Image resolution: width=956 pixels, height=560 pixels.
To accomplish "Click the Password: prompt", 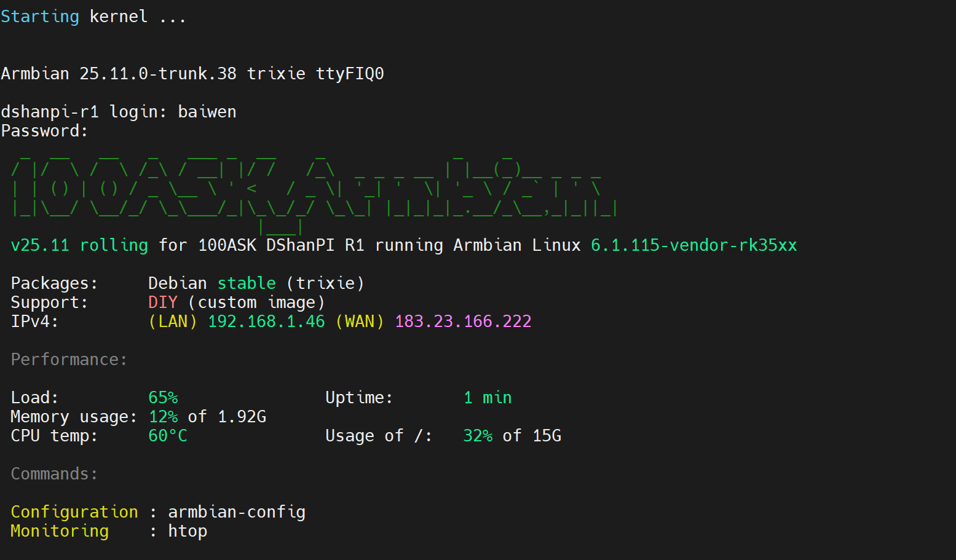I will (x=44, y=131).
